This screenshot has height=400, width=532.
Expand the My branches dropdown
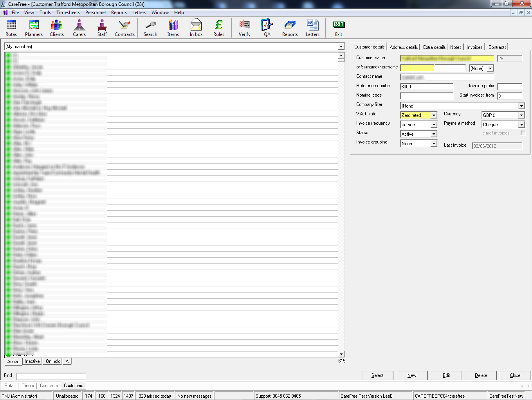click(341, 47)
